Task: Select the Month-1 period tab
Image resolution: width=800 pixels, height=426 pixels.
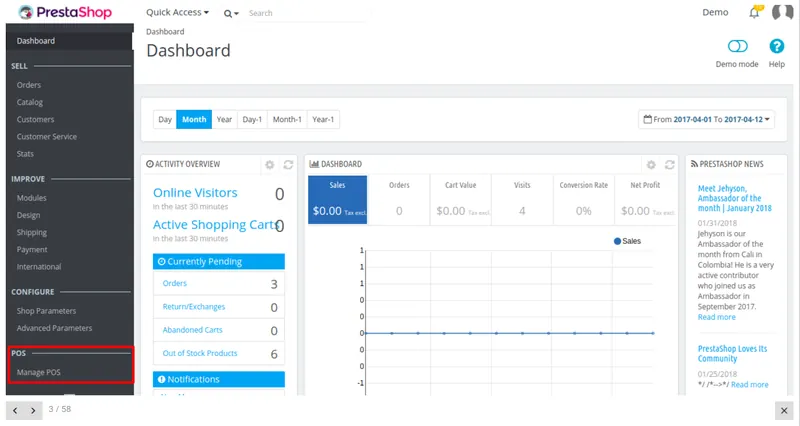Action: pos(287,119)
